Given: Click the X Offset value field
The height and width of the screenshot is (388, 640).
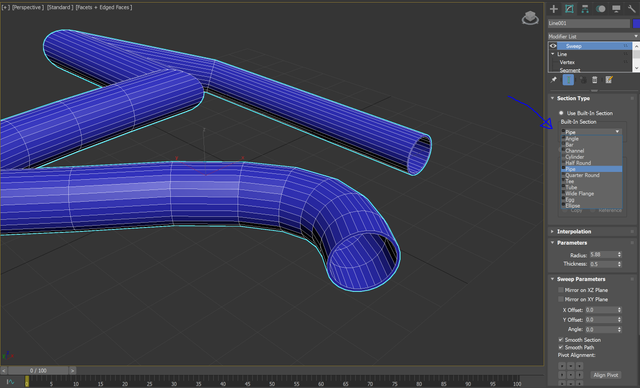Looking at the screenshot, I should click(601, 310).
